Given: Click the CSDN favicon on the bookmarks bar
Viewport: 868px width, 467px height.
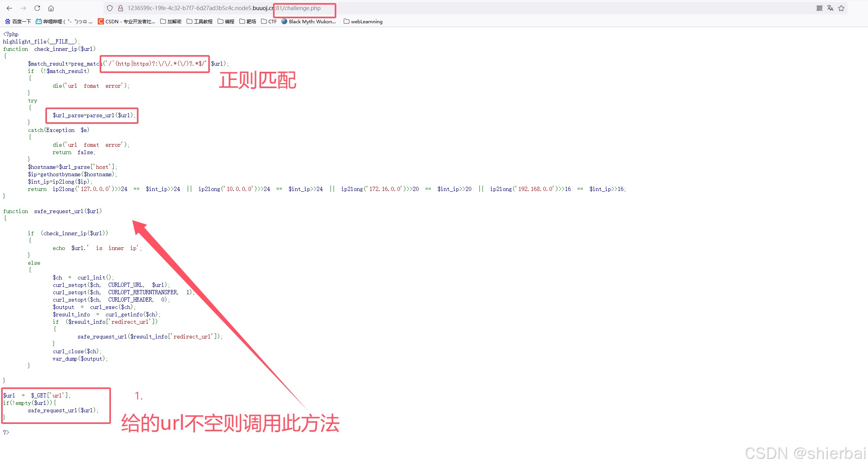Looking at the screenshot, I should click(100, 21).
